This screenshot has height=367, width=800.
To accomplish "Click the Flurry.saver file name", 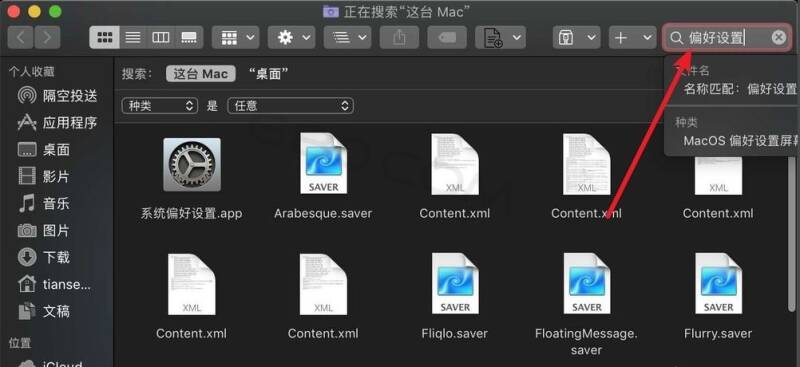I will tap(718, 334).
